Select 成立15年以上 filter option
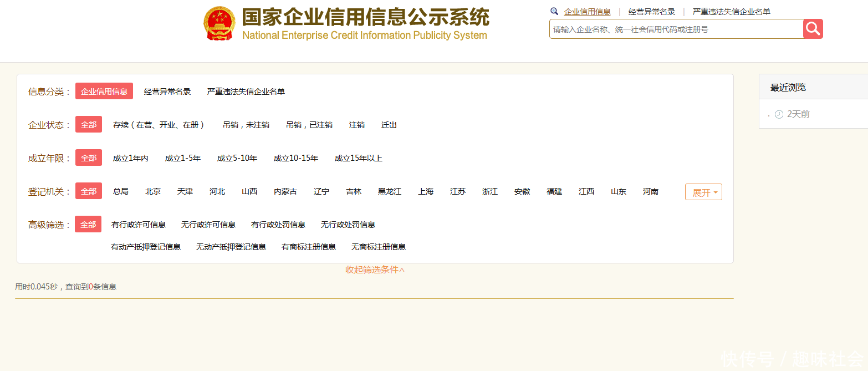The image size is (868, 371). (x=358, y=158)
